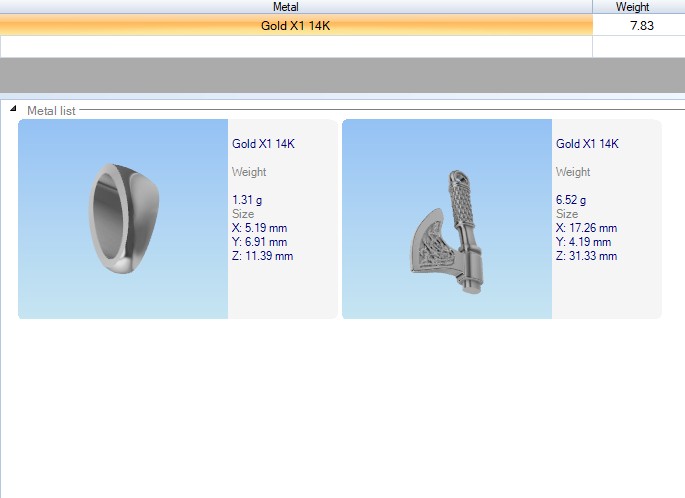Click the axe pendant model thumbnail
This screenshot has height=498, width=685.
(447, 219)
